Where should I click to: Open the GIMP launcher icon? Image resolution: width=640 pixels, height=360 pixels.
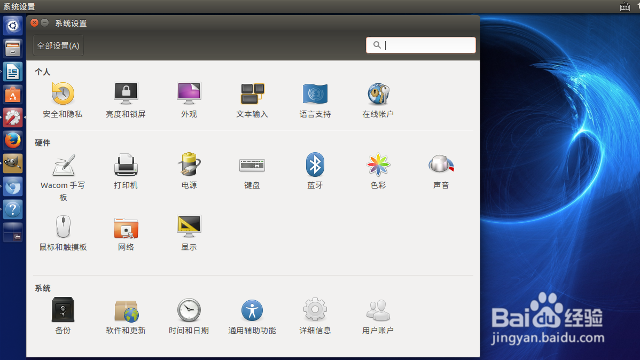click(x=13, y=163)
